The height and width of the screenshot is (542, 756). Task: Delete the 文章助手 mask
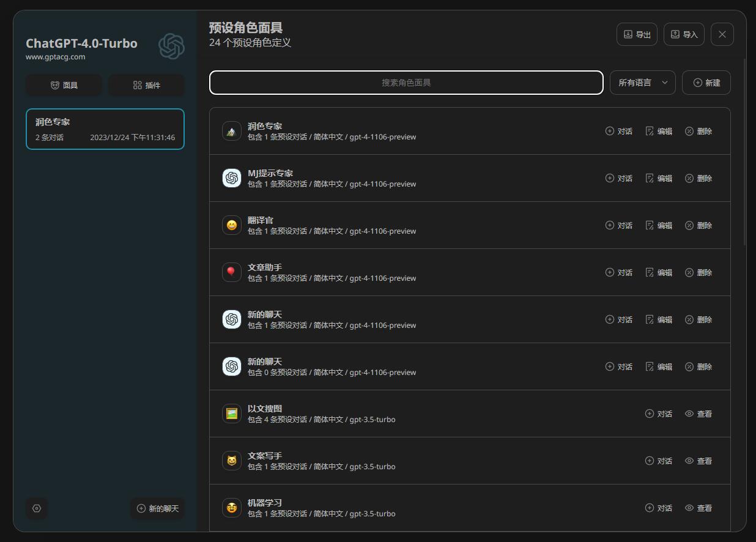(x=699, y=272)
